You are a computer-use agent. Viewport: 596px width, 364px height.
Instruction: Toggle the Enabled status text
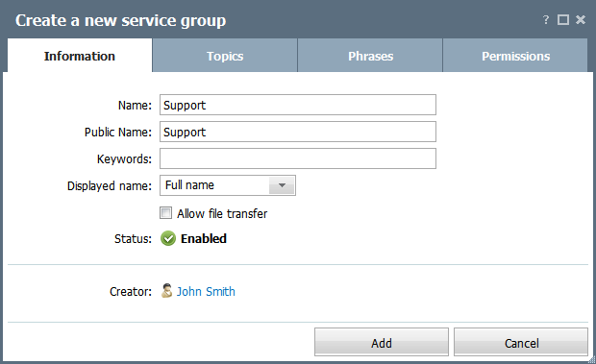[204, 239]
